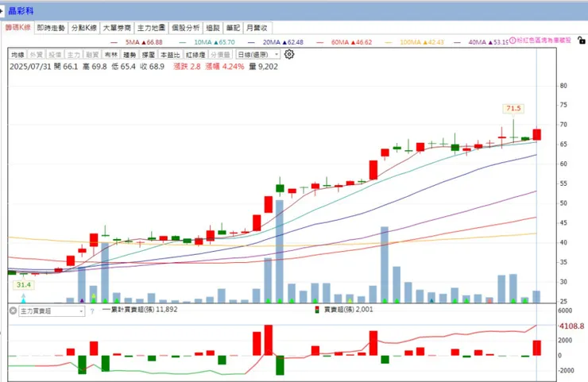Viewport: 588px width, 382px height.
Task: Open the chart settings gear icon
Action: point(289,54)
